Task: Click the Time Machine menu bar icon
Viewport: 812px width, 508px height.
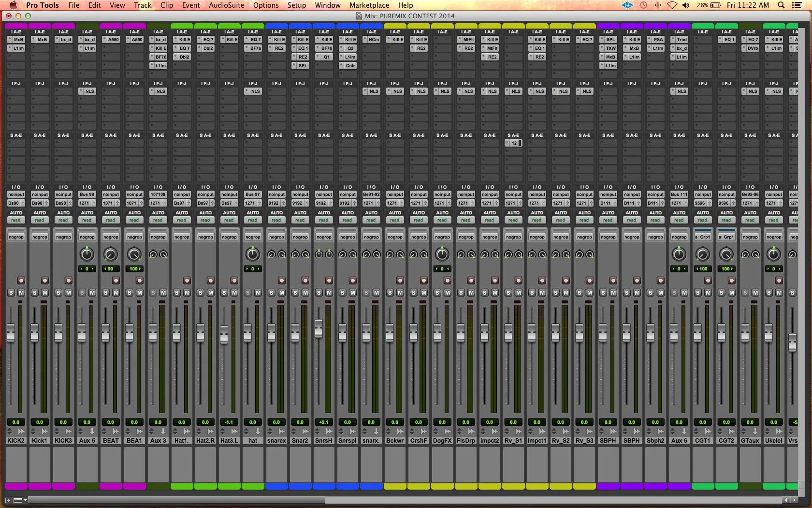Action: click(643, 5)
